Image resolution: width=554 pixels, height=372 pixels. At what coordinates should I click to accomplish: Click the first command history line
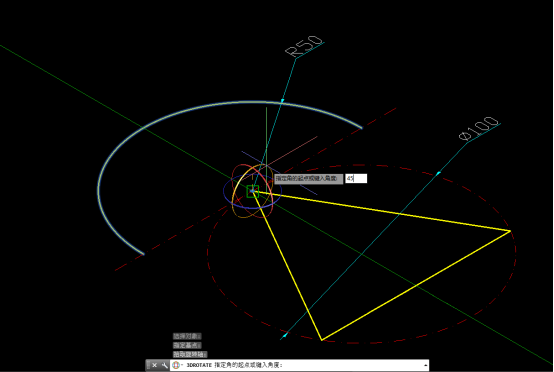[x=187, y=336]
